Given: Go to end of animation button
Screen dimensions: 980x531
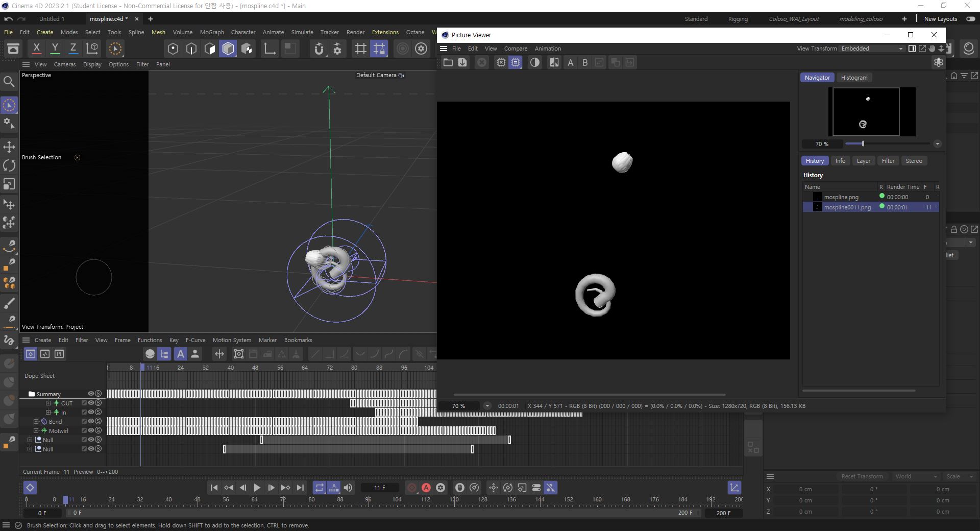Looking at the screenshot, I should (x=300, y=488).
